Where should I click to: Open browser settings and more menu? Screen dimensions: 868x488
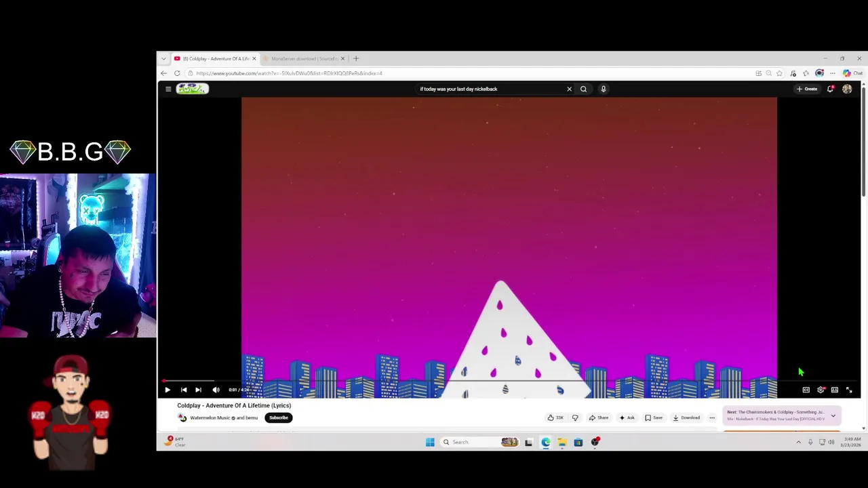833,73
